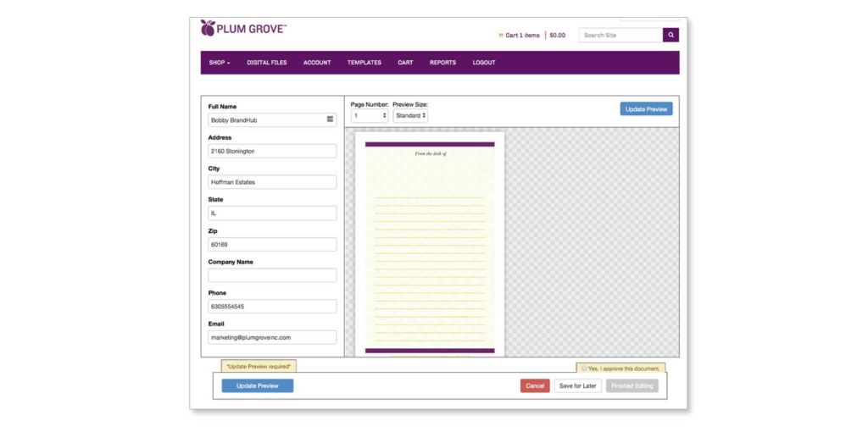Viewport: 868px width, 432px height.
Task: Check 'Yes, I approve this document'
Action: coord(584,368)
